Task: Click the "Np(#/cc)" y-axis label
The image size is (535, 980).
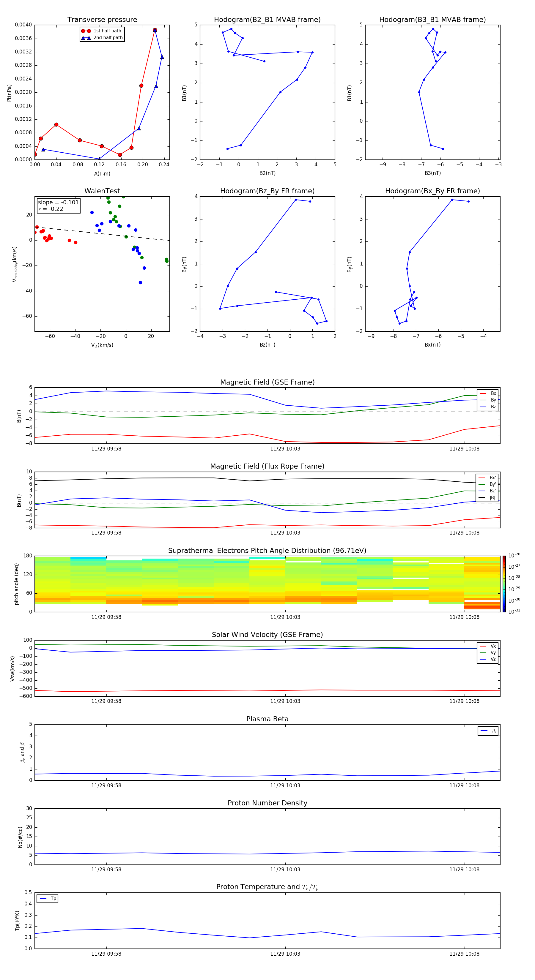Action: coord(20,837)
